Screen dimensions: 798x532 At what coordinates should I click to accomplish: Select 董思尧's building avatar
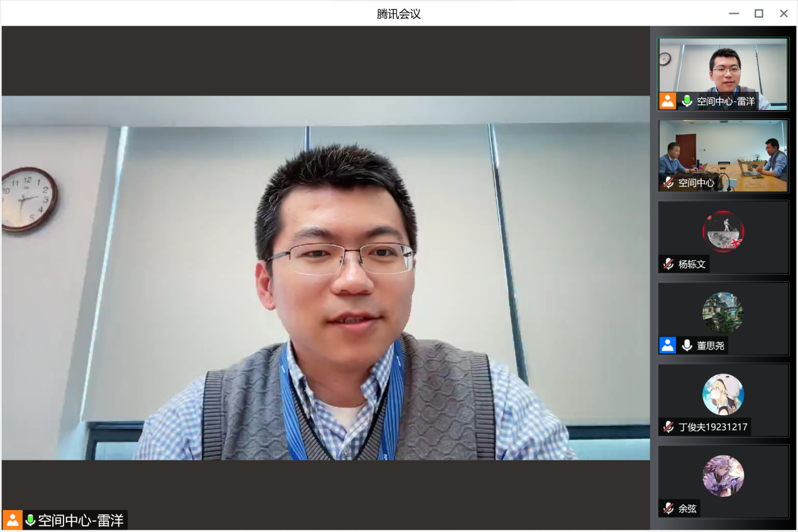[x=723, y=313]
